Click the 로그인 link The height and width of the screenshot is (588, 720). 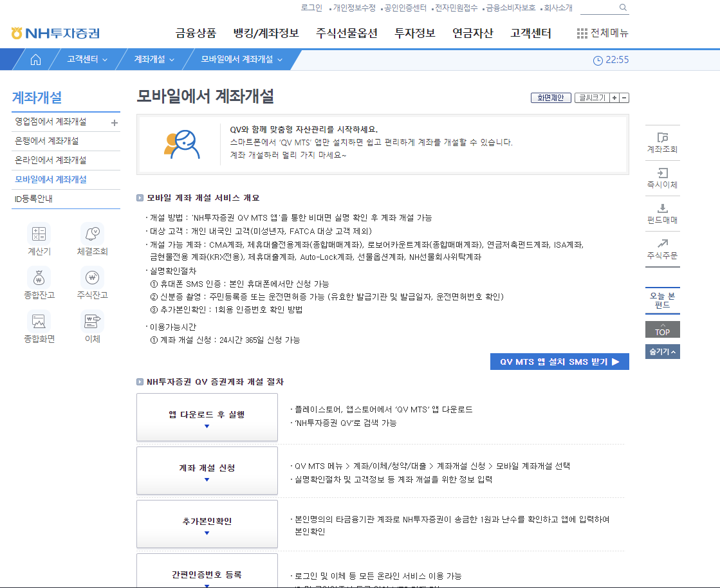click(311, 8)
